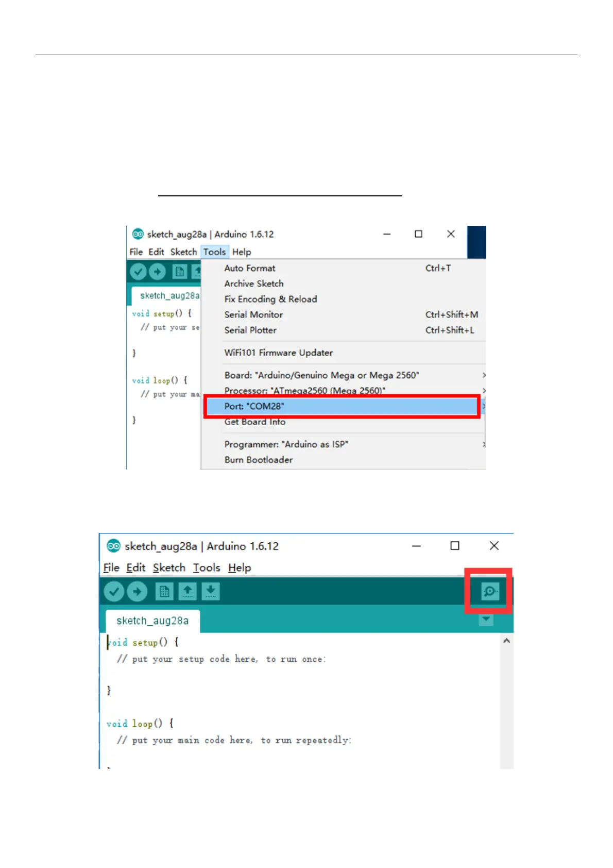The height and width of the screenshot is (868, 613).
Task: Expand Board submenu arrow in Tools menu
Action: tap(484, 375)
